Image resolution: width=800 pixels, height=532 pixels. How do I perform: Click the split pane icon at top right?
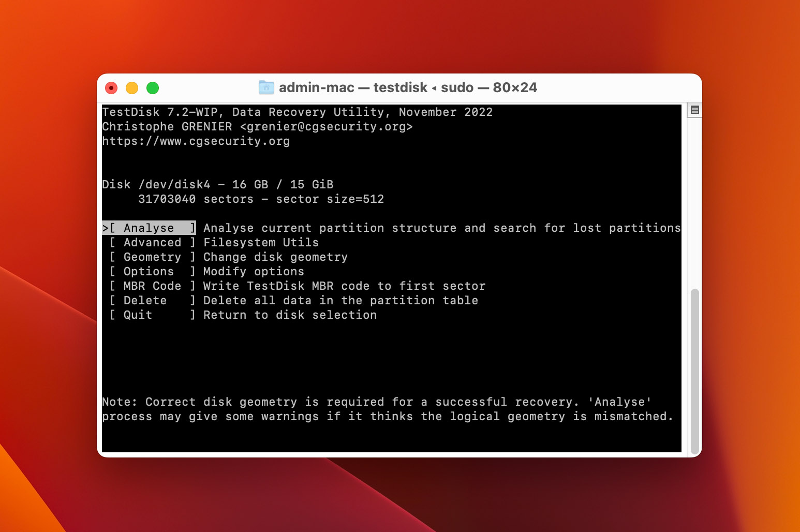pos(695,110)
